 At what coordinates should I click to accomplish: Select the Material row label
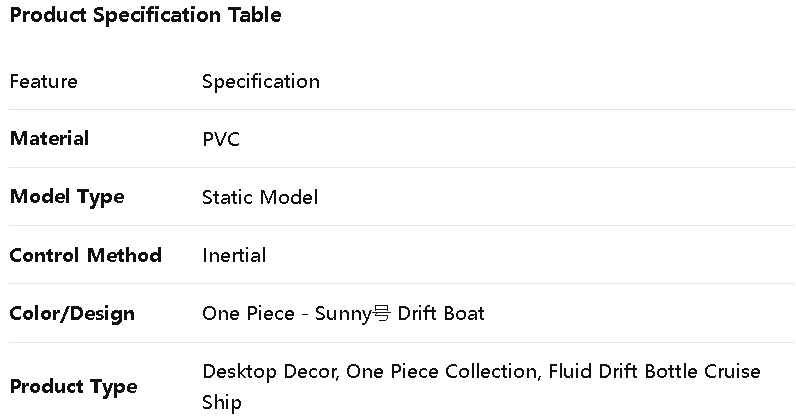pyautogui.click(x=49, y=138)
